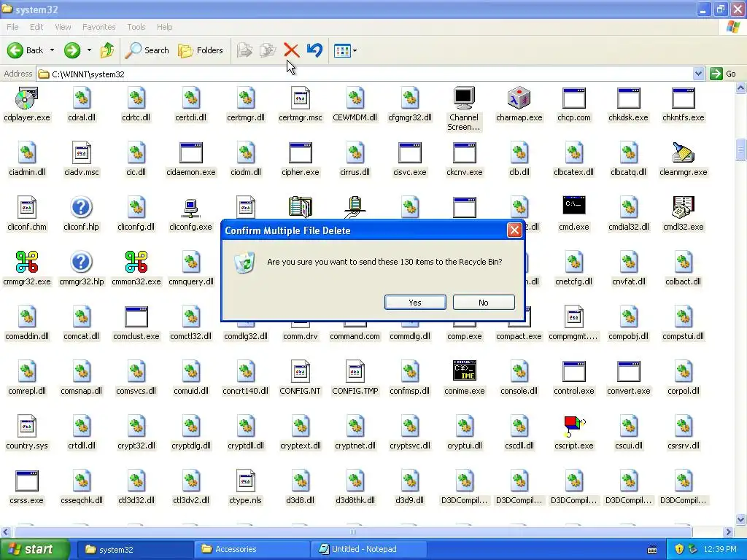The width and height of the screenshot is (747, 560).
Task: Switch to Accessories taskbar window
Action: pos(252,549)
